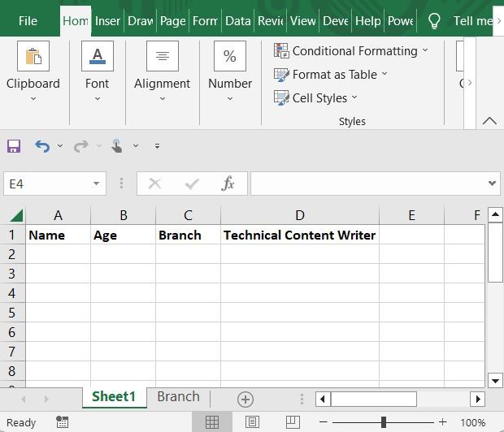Open Conditional Formatting dropdown
This screenshot has width=504, height=432.
click(x=351, y=51)
